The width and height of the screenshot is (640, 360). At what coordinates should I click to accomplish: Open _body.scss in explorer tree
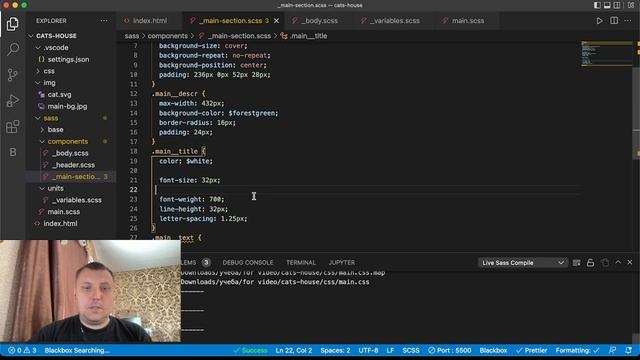click(71, 153)
